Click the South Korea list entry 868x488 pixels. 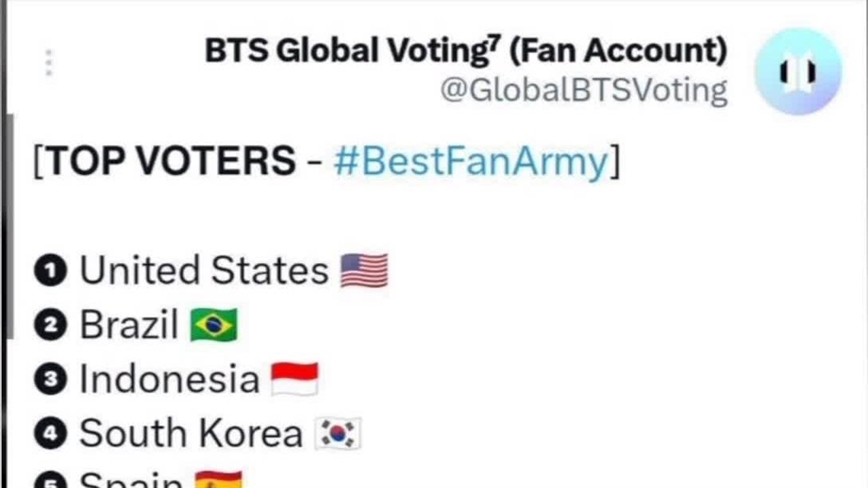pos(191,434)
